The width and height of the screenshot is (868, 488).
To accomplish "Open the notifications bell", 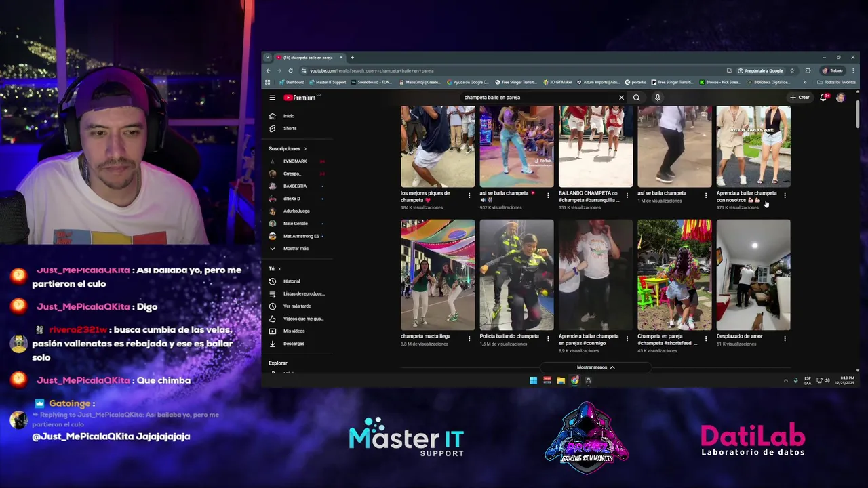I will (823, 98).
